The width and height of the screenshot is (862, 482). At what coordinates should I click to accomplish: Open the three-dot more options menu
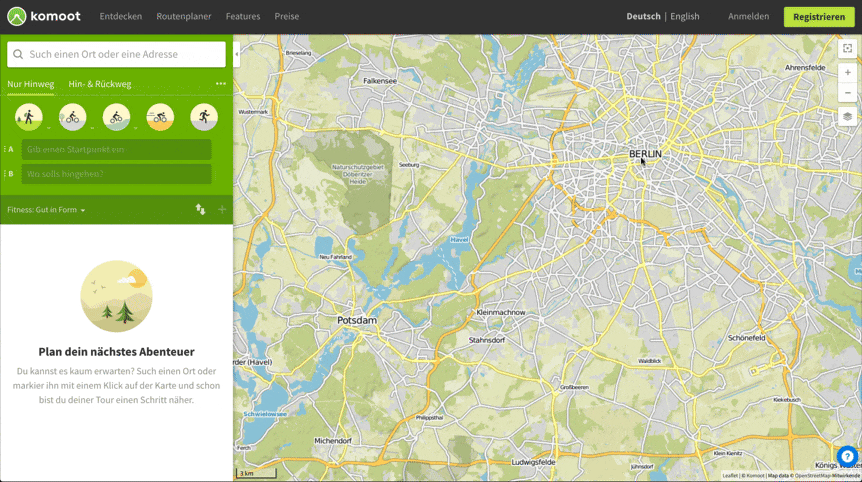click(221, 84)
